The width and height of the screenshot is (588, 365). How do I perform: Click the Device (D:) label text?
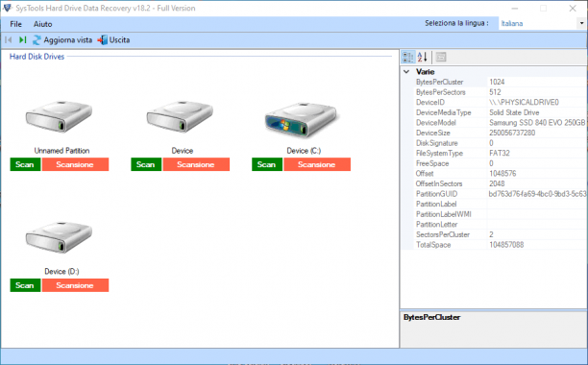click(61, 271)
